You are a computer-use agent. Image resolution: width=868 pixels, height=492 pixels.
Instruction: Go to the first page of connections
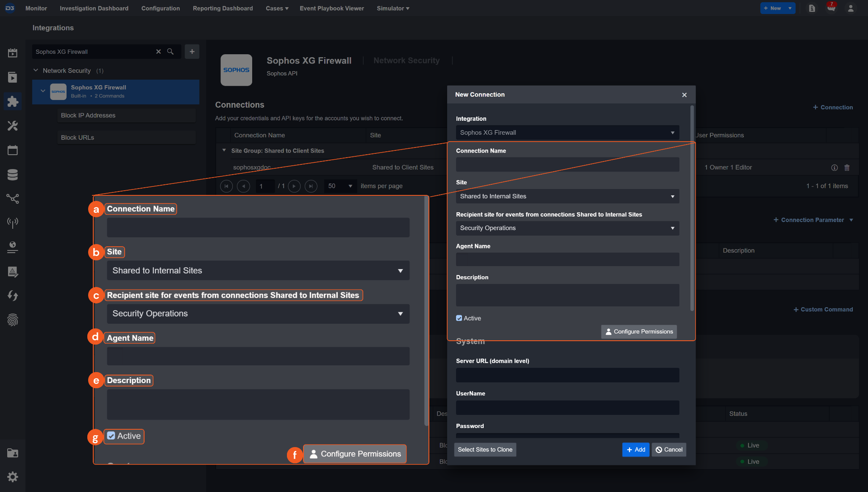226,186
